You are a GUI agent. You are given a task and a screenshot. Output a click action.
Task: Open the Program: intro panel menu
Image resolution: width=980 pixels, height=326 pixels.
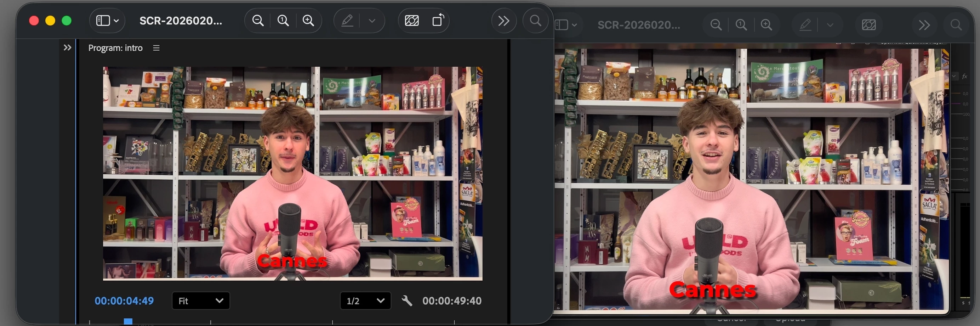point(156,48)
